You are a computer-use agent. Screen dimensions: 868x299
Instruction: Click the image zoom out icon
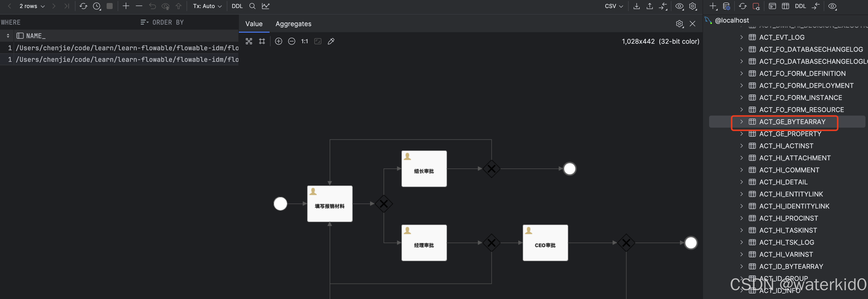(291, 41)
